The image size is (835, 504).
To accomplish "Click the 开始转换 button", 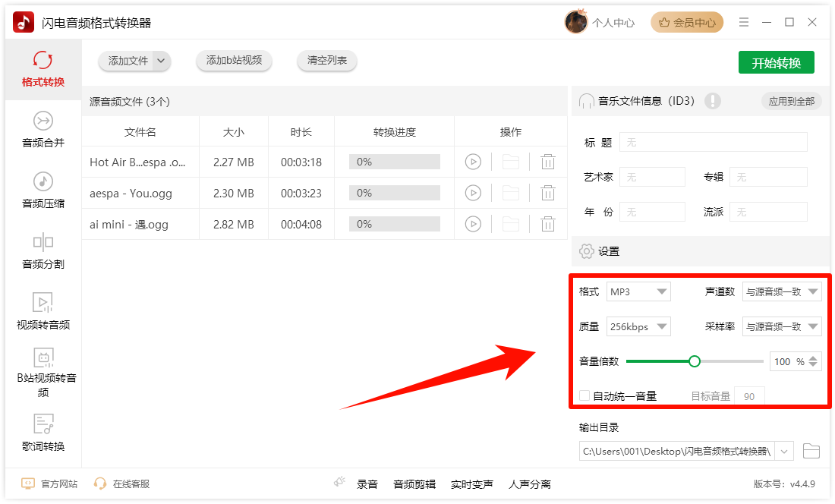I will pos(776,62).
